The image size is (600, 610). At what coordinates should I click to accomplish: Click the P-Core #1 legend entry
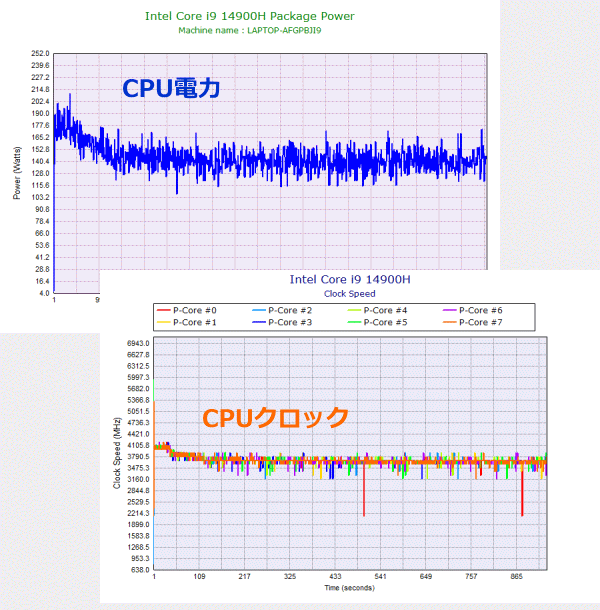tap(186, 323)
